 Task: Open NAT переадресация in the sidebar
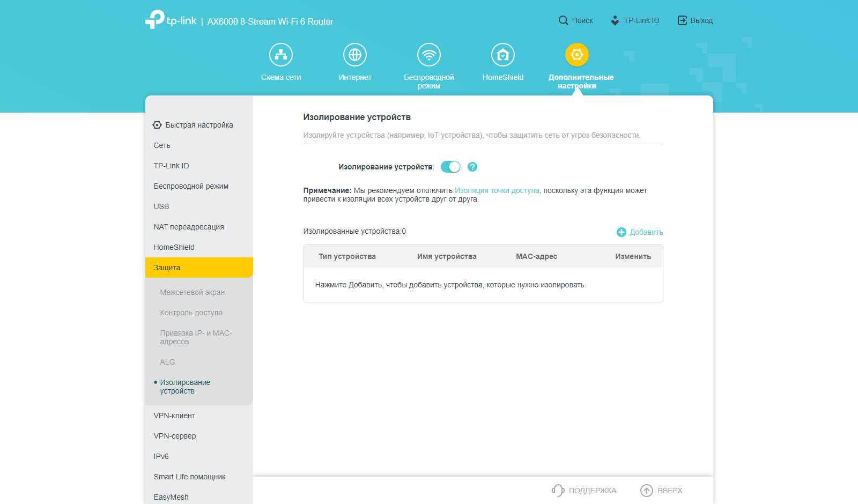(x=199, y=227)
